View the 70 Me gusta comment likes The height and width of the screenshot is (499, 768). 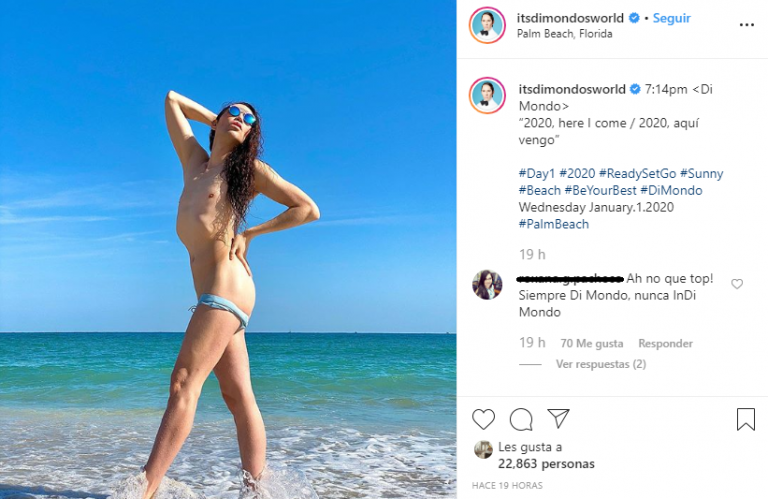592,343
